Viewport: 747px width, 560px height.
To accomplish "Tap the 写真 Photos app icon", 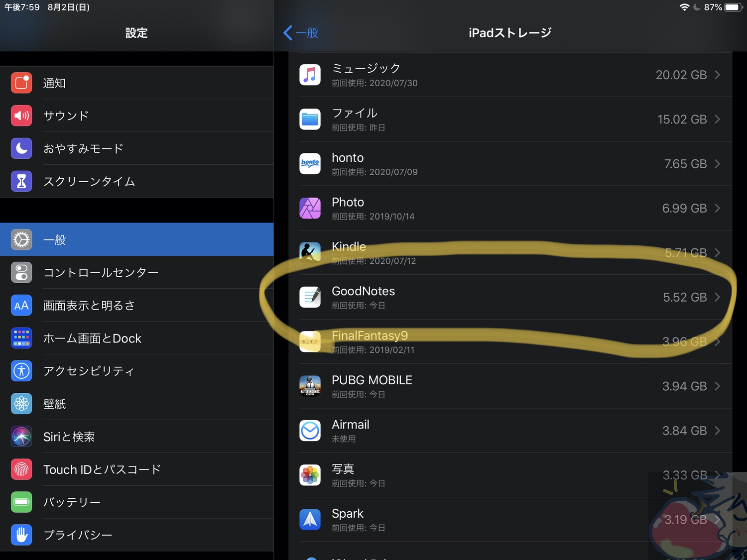I will 310,475.
